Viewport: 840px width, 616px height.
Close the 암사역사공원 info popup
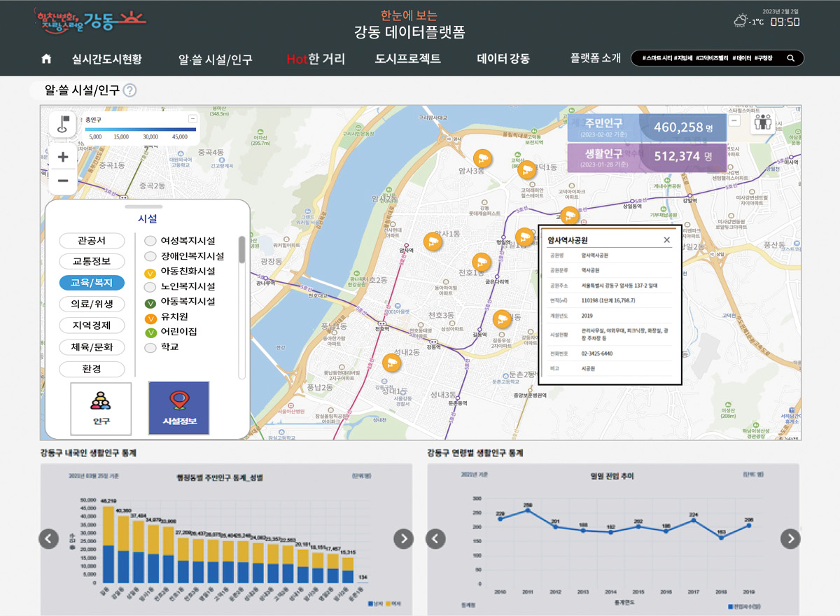pyautogui.click(x=666, y=240)
